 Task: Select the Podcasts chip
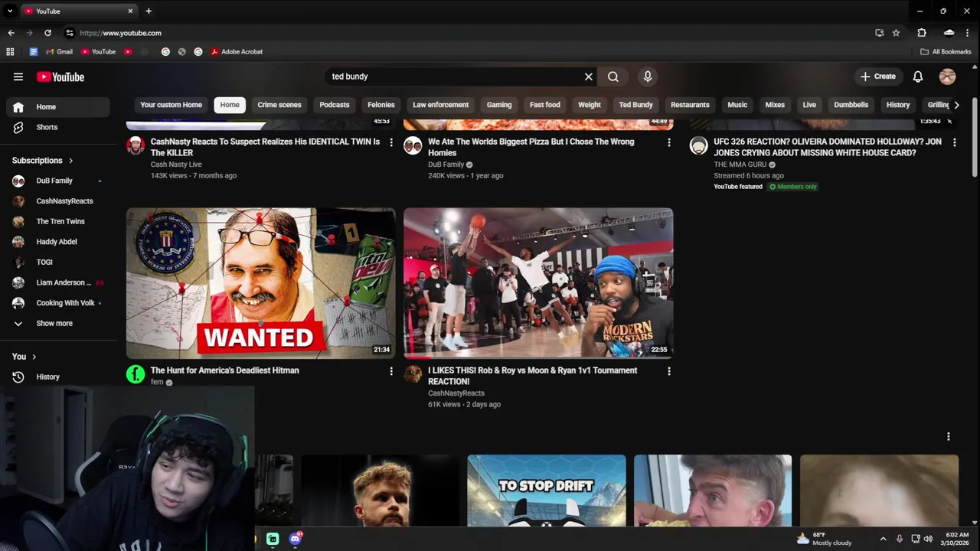pos(335,105)
